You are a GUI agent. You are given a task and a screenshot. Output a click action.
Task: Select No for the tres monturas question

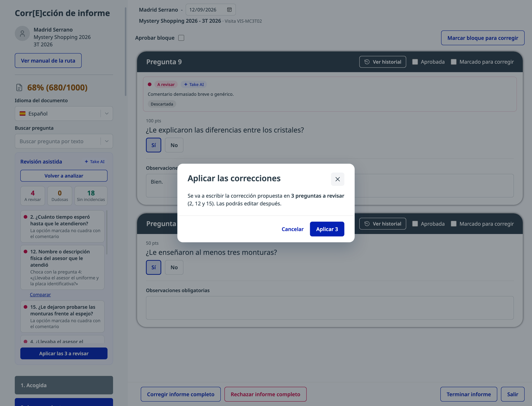click(x=174, y=267)
